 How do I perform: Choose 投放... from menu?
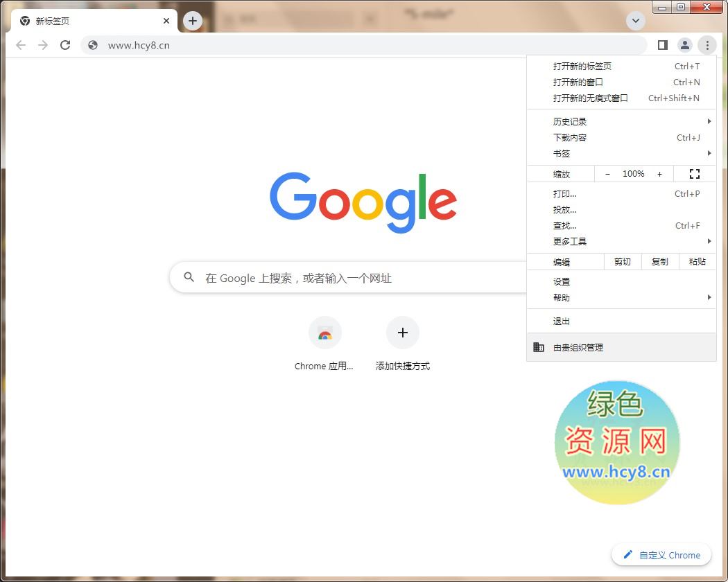pos(621,210)
